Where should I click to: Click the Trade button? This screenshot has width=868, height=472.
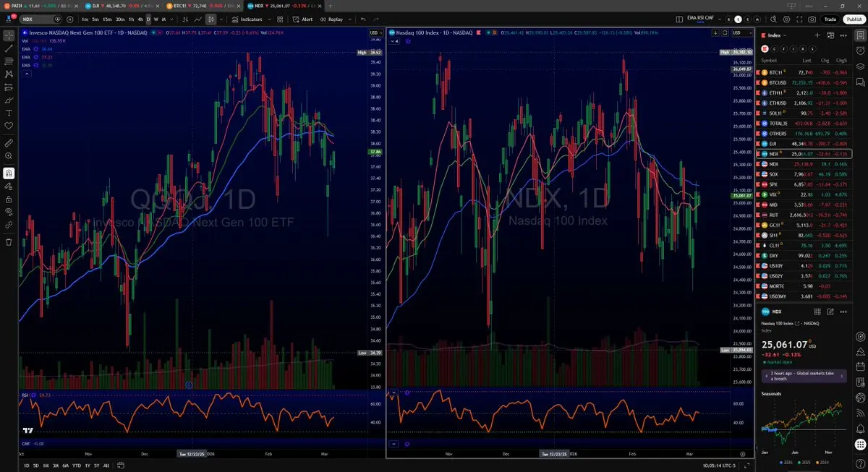[830, 20]
